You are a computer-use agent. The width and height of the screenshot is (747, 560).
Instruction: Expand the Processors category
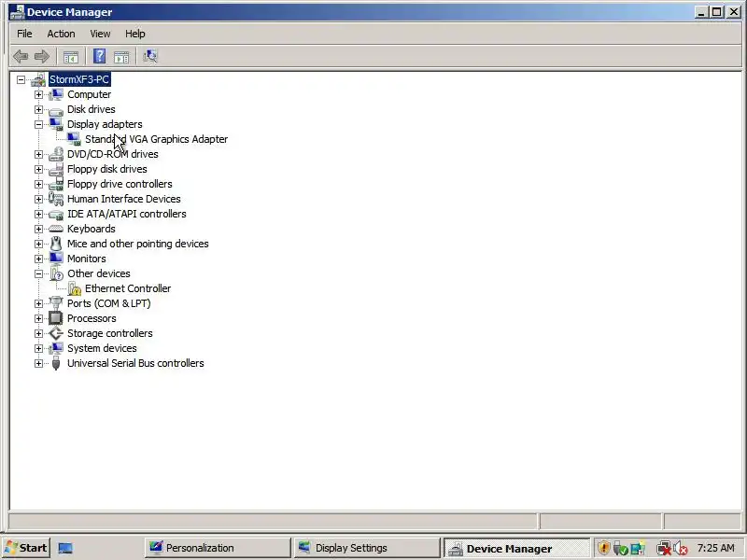point(38,318)
